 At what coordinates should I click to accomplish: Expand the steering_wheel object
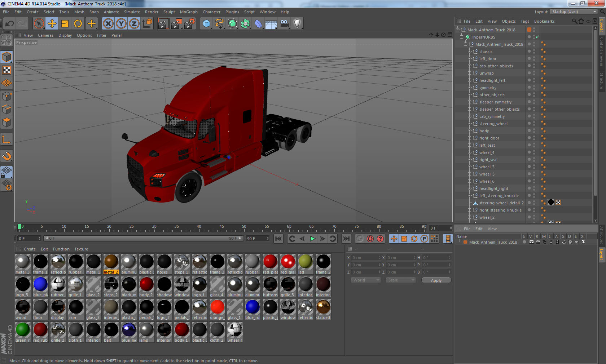[470, 124]
